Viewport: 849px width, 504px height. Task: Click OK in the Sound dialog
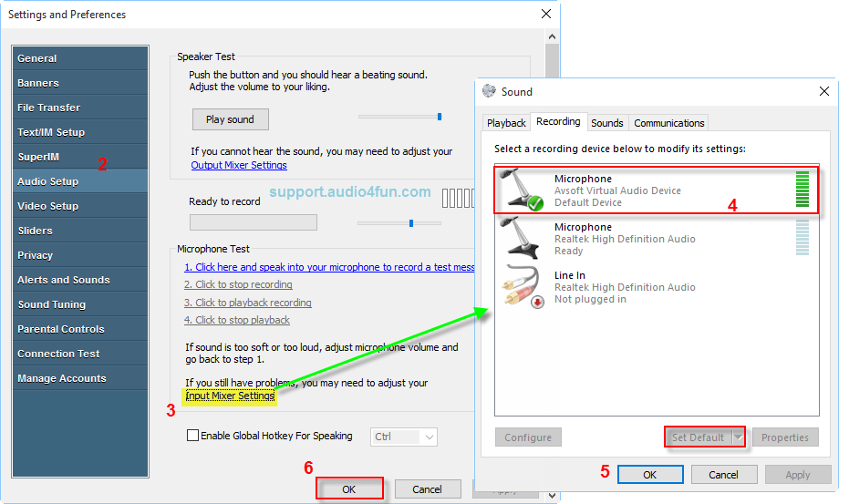[649, 474]
